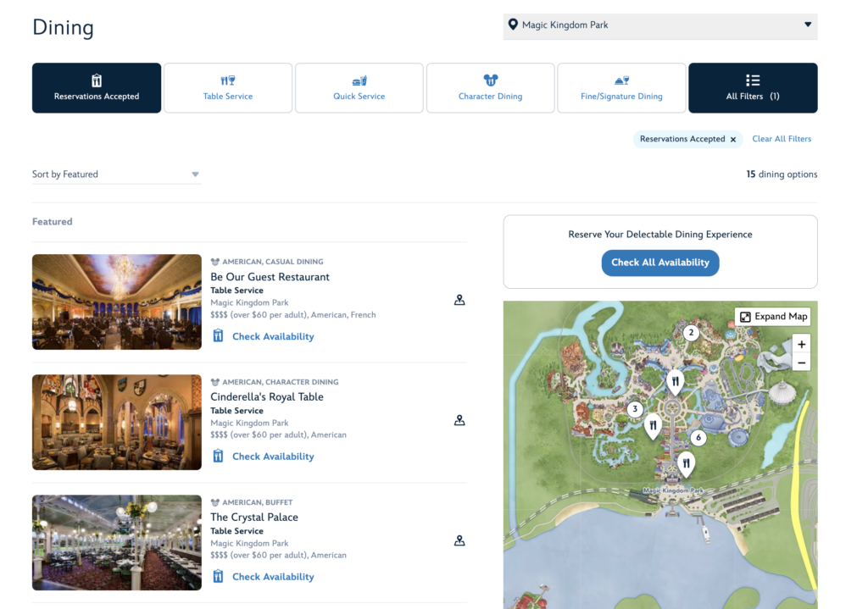
Task: Remove the Reservations Accepted filter chip
Action: [x=733, y=140]
